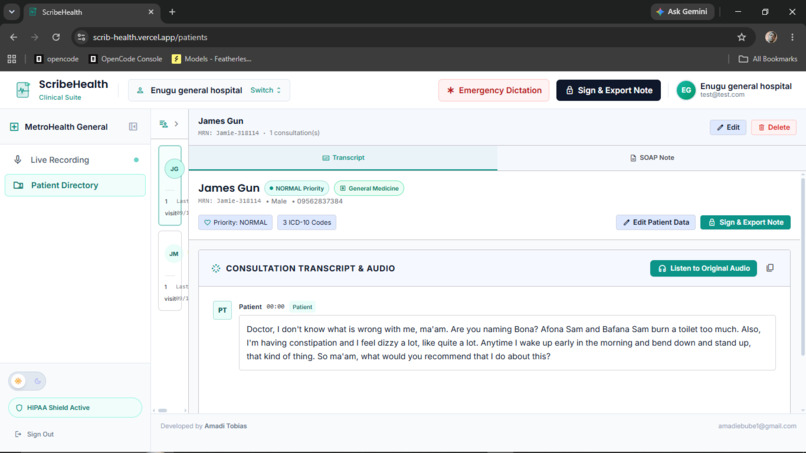Open a new browser tab
Image resolution: width=806 pixels, height=453 pixels.
click(172, 12)
